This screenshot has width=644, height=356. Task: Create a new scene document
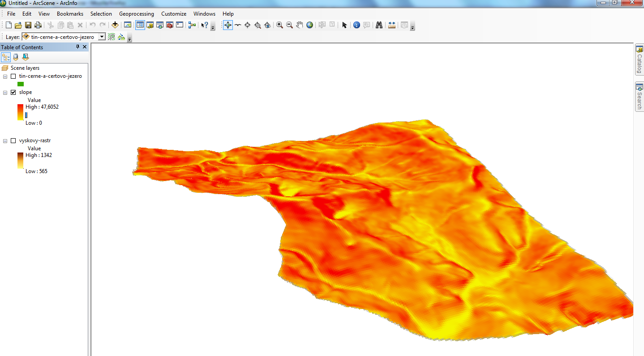(9, 25)
